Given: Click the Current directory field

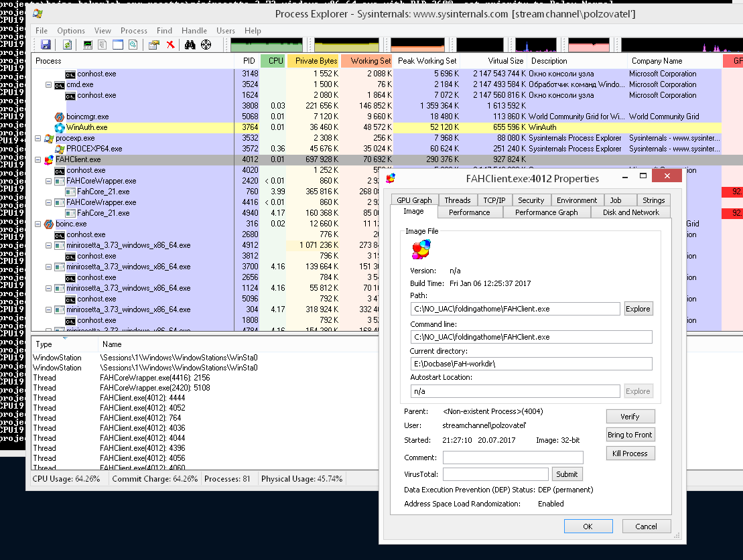Looking at the screenshot, I should pyautogui.click(x=531, y=364).
